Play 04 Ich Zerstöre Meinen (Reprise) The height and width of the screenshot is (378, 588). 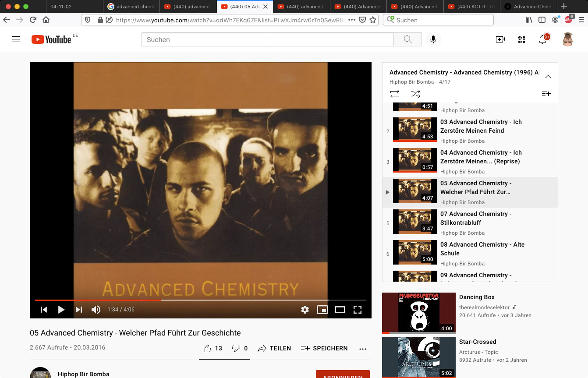pos(470,162)
